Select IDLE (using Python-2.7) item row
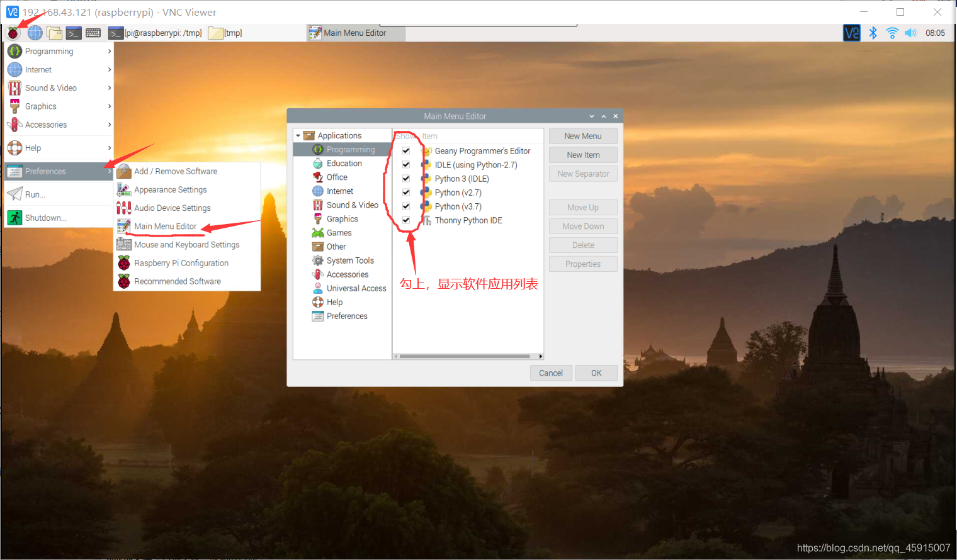This screenshot has height=560, width=957. (468, 165)
